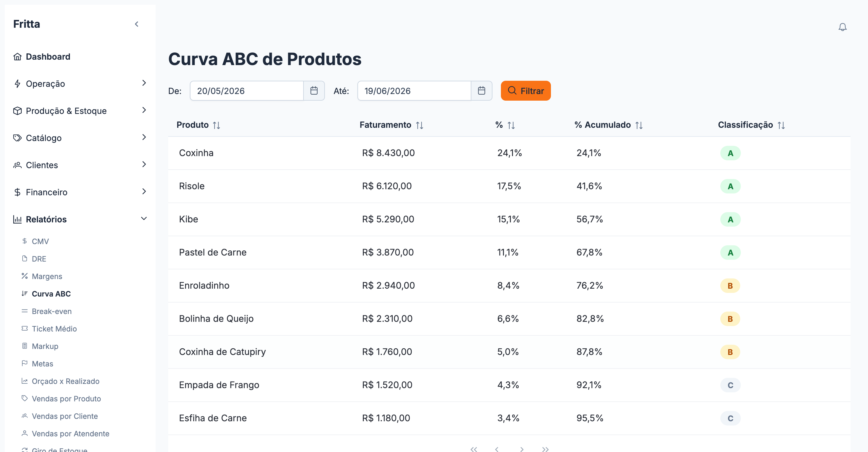
Task: Go to last page of table
Action: point(545,449)
